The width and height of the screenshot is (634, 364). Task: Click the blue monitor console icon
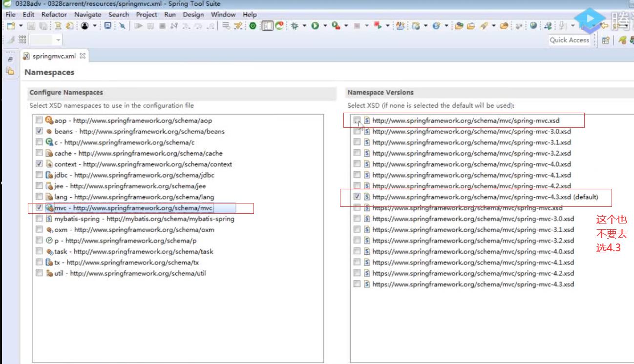point(107,26)
